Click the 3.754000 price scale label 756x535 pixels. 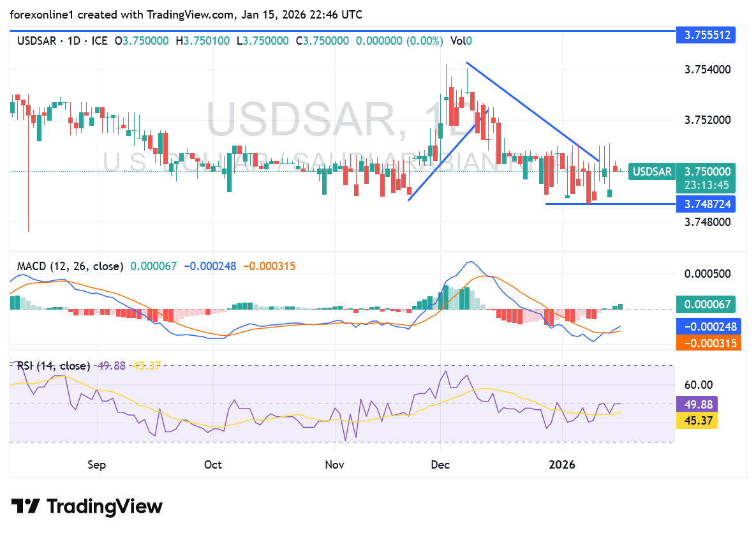707,70
